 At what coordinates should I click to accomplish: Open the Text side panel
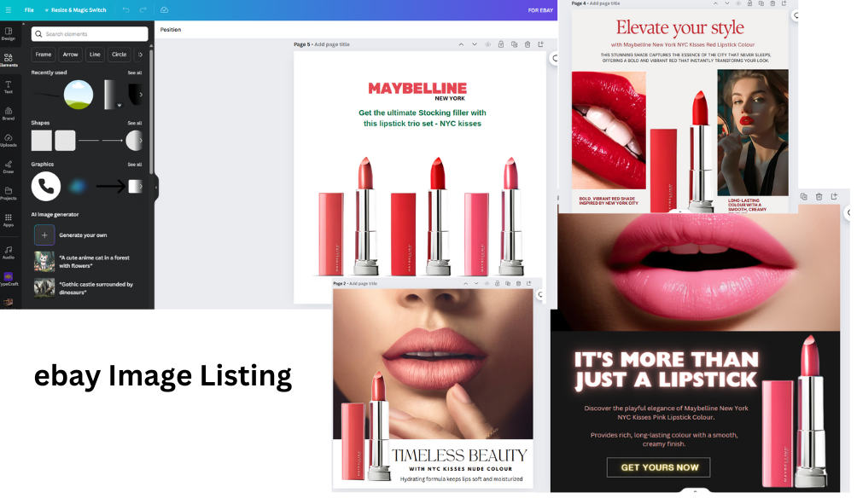point(9,87)
